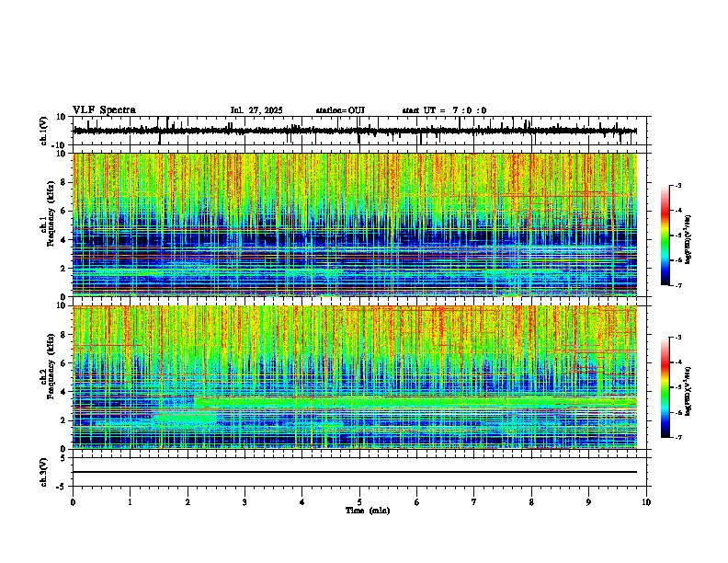Click the time axis tick label "0"
The height and width of the screenshot is (563, 728).
[73, 502]
